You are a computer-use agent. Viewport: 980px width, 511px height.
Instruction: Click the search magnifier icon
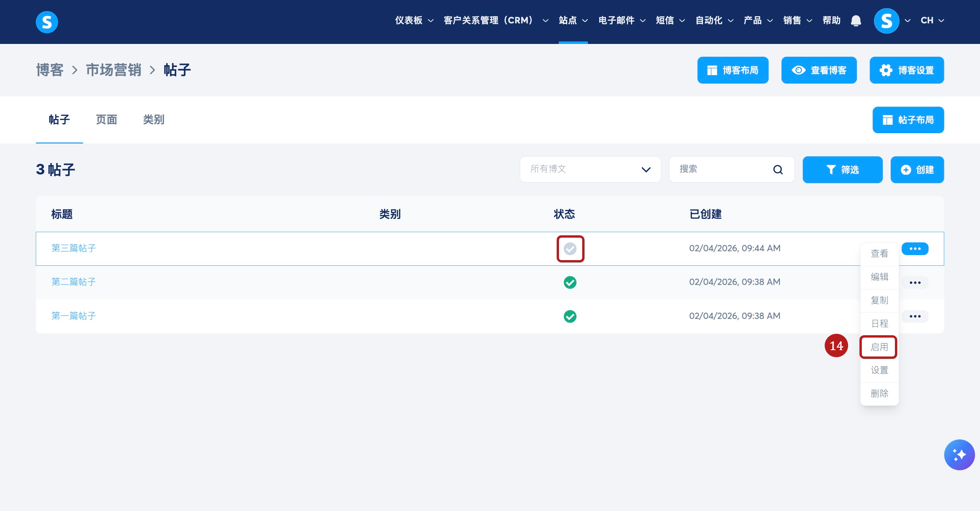[778, 170]
